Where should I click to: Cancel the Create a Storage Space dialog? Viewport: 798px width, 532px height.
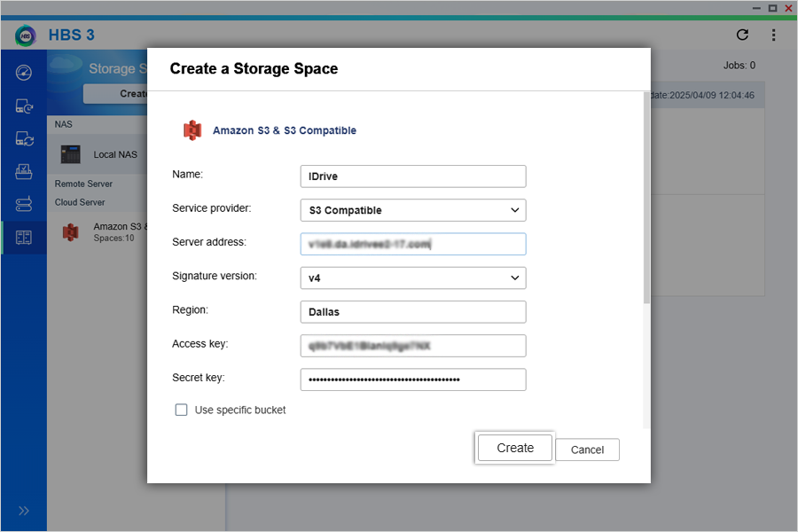[587, 450]
